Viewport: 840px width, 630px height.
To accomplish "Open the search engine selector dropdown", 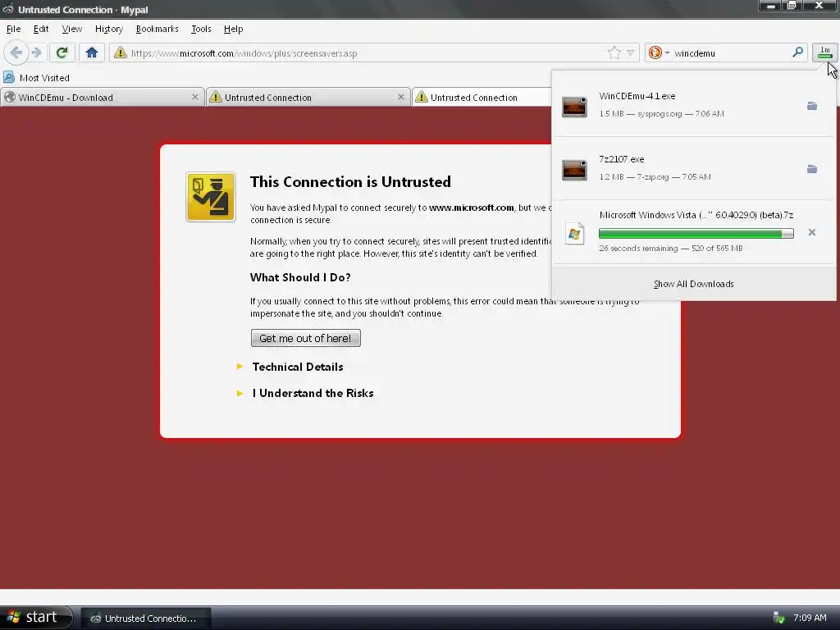I will pyautogui.click(x=659, y=52).
